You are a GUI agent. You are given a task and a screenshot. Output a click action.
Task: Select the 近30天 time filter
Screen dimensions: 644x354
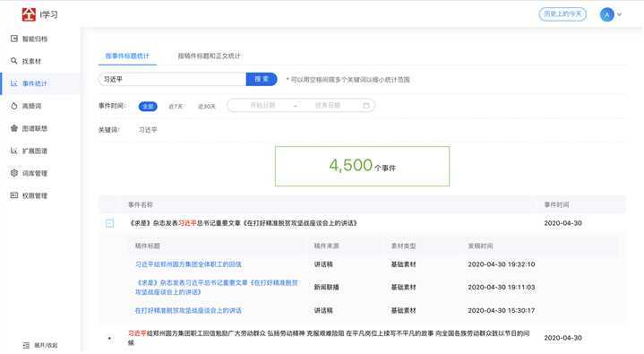point(207,106)
